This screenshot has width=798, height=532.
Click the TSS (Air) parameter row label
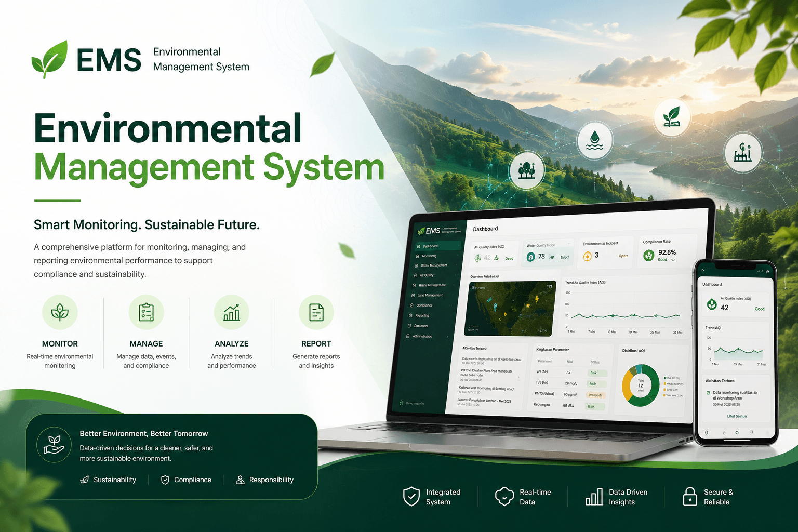[542, 383]
